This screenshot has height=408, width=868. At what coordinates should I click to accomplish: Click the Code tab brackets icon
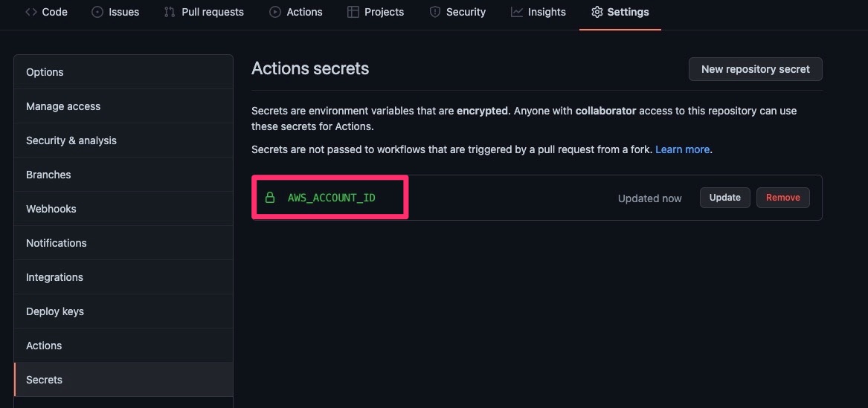pos(31,12)
